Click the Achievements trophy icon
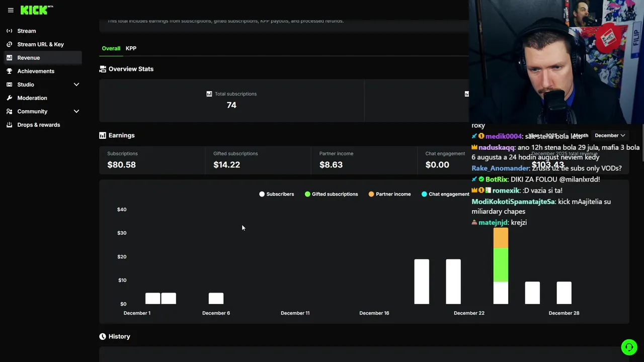This screenshot has height=362, width=644. coord(9,71)
